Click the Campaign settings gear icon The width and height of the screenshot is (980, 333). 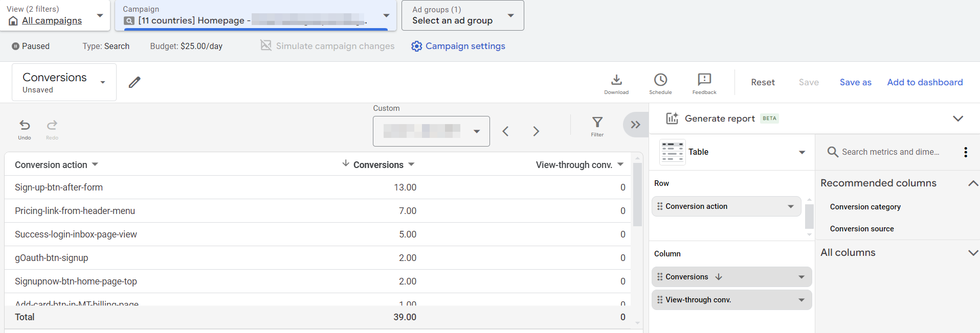tap(417, 46)
